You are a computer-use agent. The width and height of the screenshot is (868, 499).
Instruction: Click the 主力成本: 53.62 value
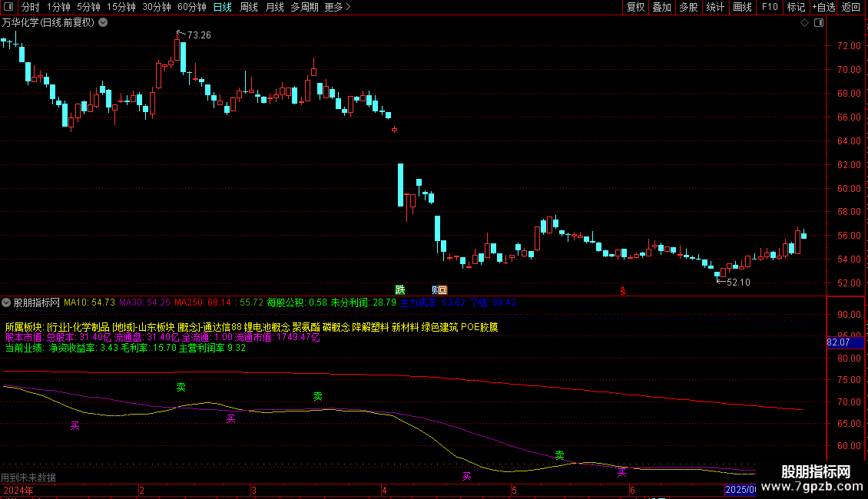click(x=432, y=302)
